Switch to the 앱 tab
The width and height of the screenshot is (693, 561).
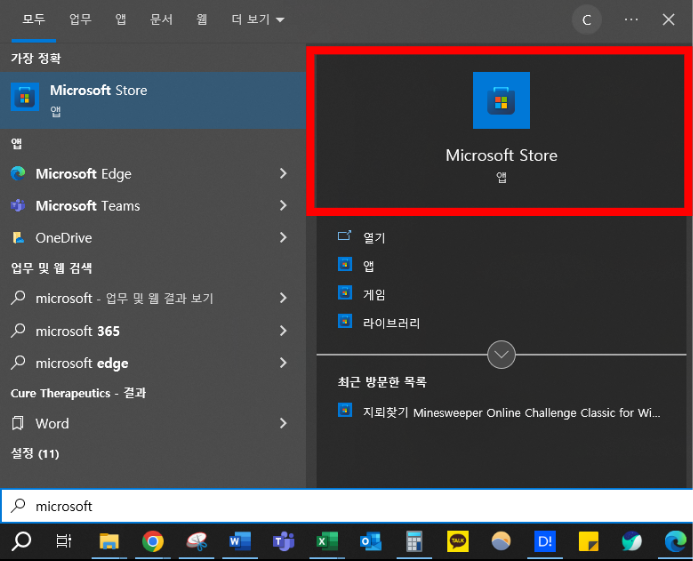tap(120, 19)
